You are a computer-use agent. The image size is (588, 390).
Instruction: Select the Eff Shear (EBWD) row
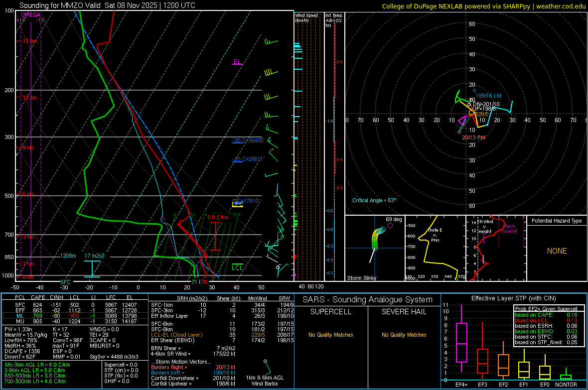point(222,340)
